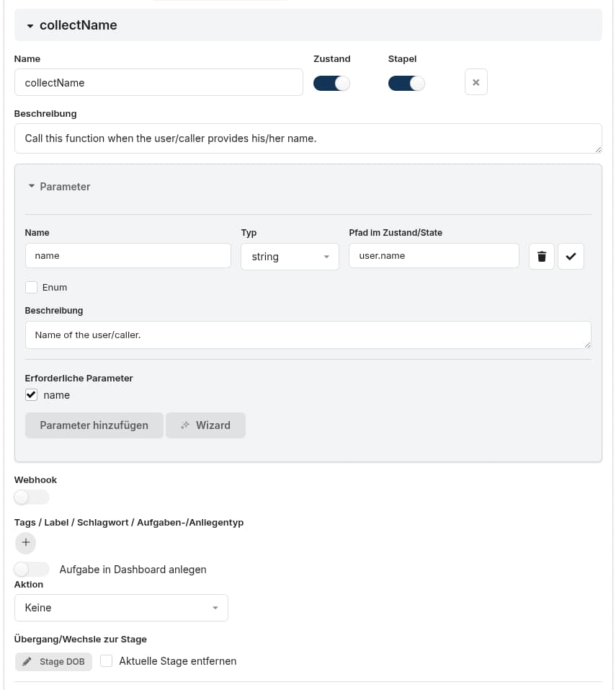616x690 pixels.
Task: Click the function Beschreibung text area
Action: click(308, 138)
